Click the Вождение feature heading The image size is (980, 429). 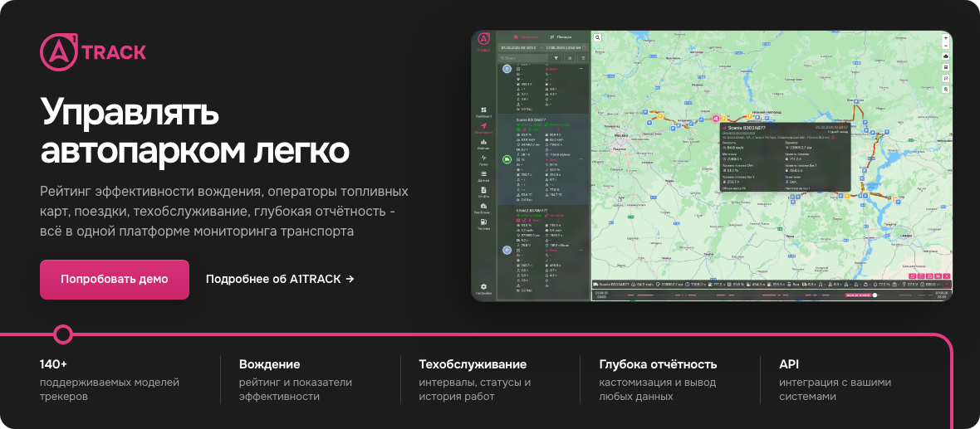coord(269,364)
